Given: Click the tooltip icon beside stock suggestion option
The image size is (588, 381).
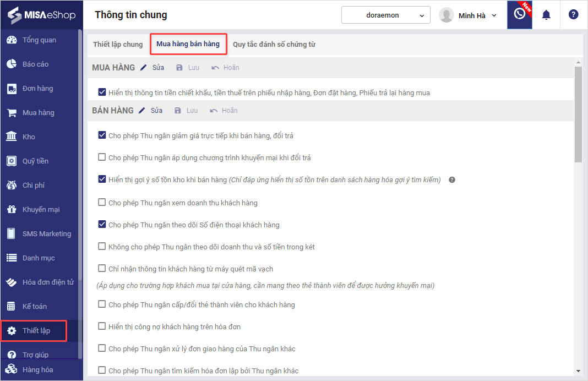Looking at the screenshot, I should pyautogui.click(x=452, y=179).
